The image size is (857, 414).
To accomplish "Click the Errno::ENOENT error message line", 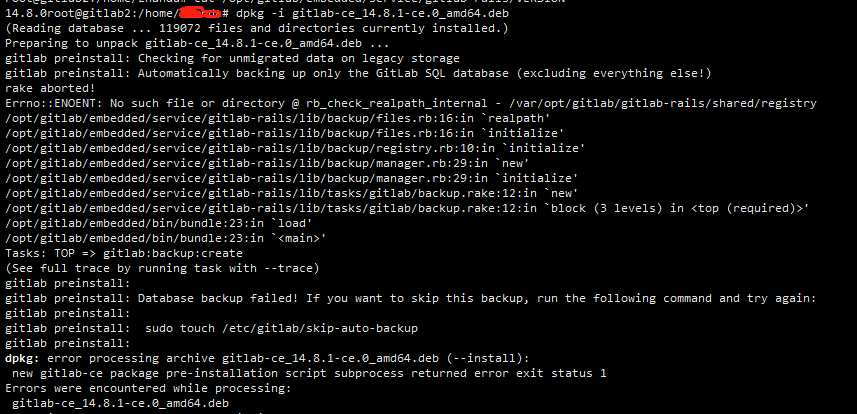I will pos(411,103).
